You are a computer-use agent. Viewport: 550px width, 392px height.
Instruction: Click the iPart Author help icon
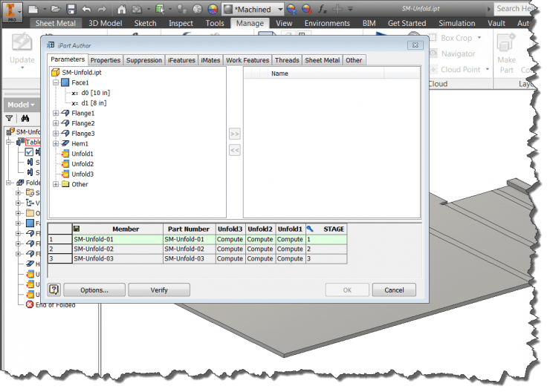point(54,290)
